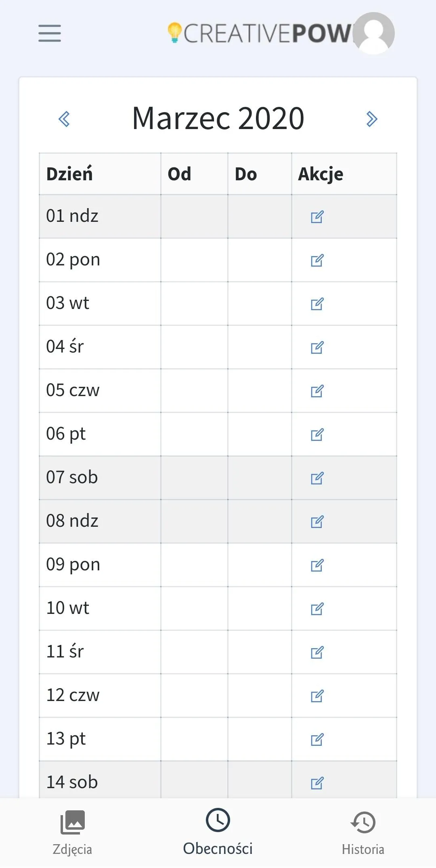The height and width of the screenshot is (868, 436).
Task: Open edit for 05 czw row
Action: (x=317, y=391)
